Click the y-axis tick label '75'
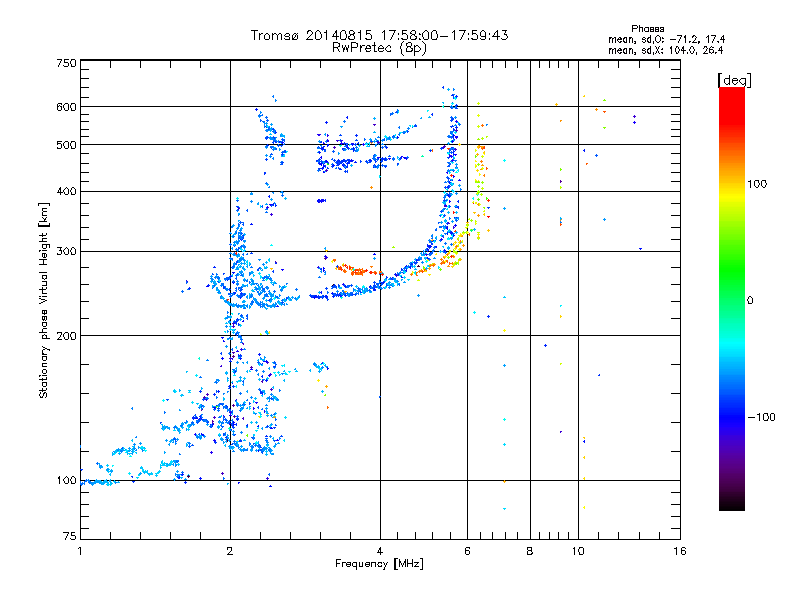Screen dimensions: 800x600 tap(70, 536)
